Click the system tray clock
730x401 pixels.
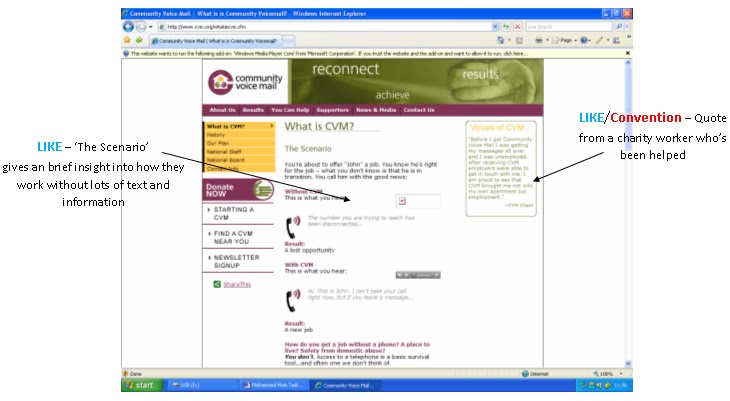click(621, 386)
